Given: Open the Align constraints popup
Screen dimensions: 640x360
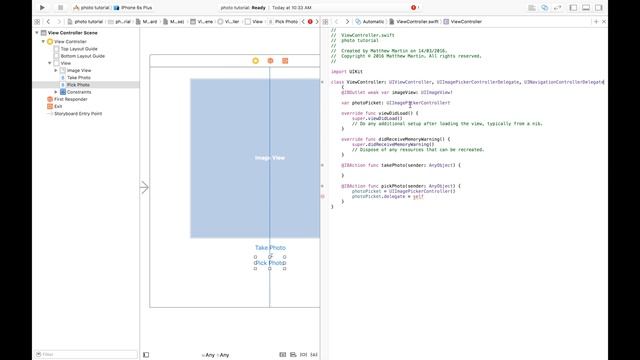Looking at the screenshot, I should coord(293,355).
